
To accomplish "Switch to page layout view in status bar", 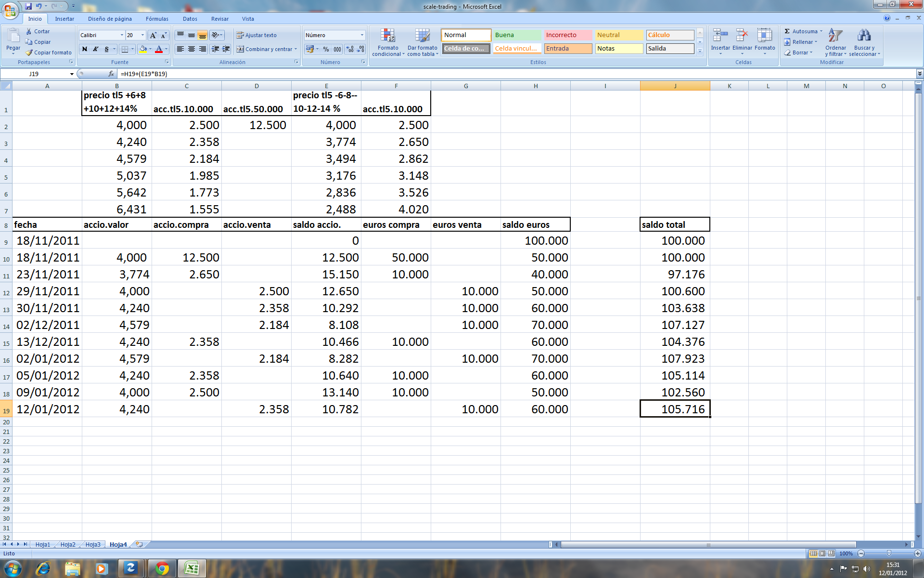I will [x=822, y=553].
